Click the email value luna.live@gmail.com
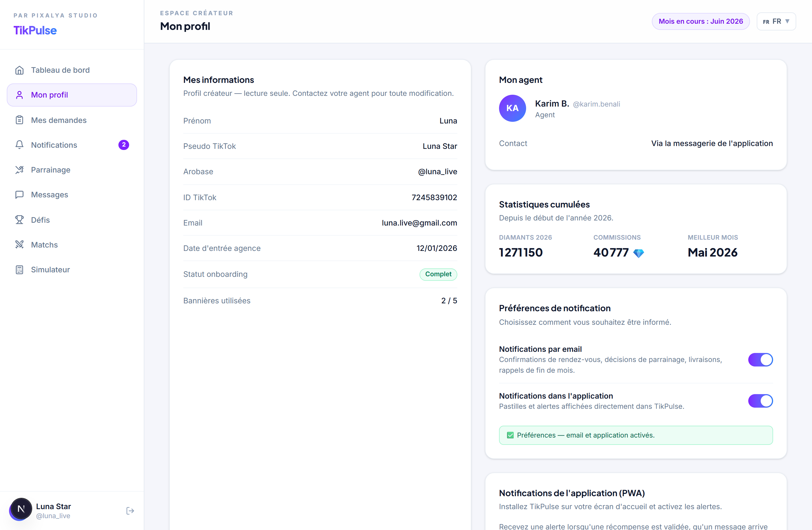The image size is (812, 530). click(x=419, y=223)
